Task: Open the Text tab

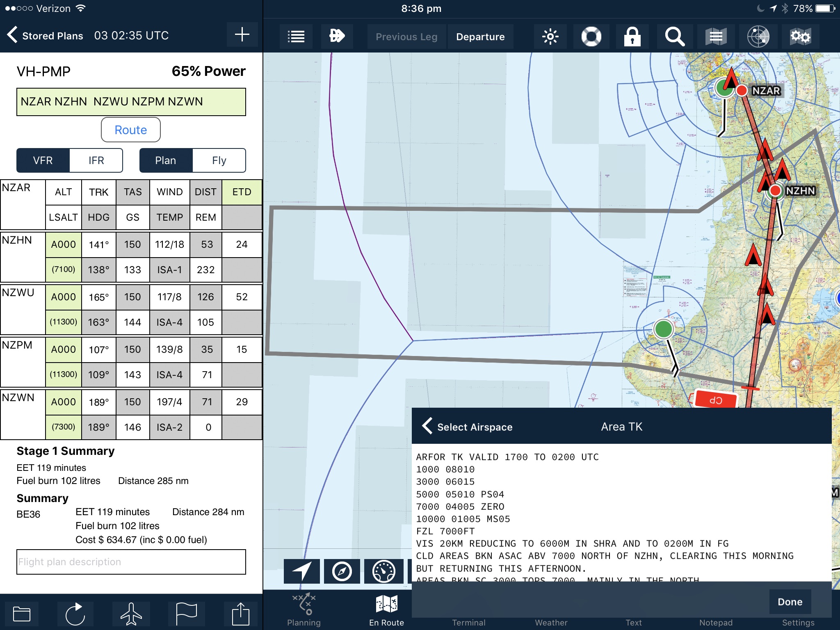Action: (634, 622)
